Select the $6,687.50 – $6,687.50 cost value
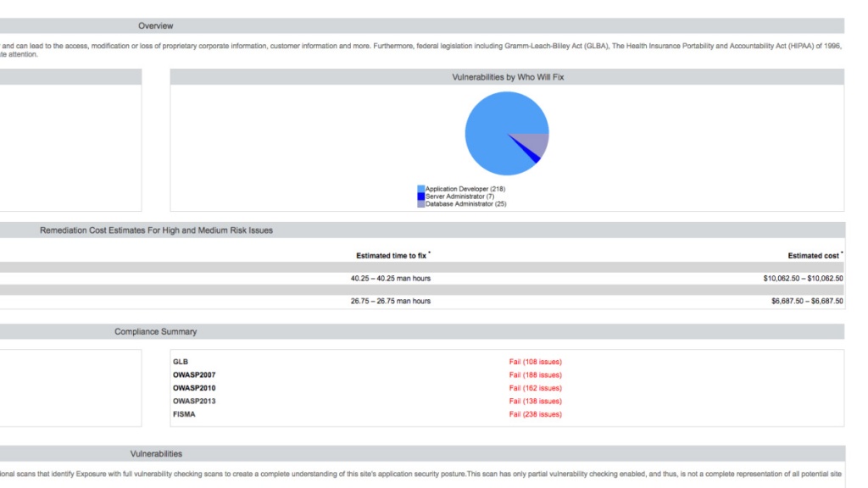Viewport: 868px width, 488px height. click(807, 301)
